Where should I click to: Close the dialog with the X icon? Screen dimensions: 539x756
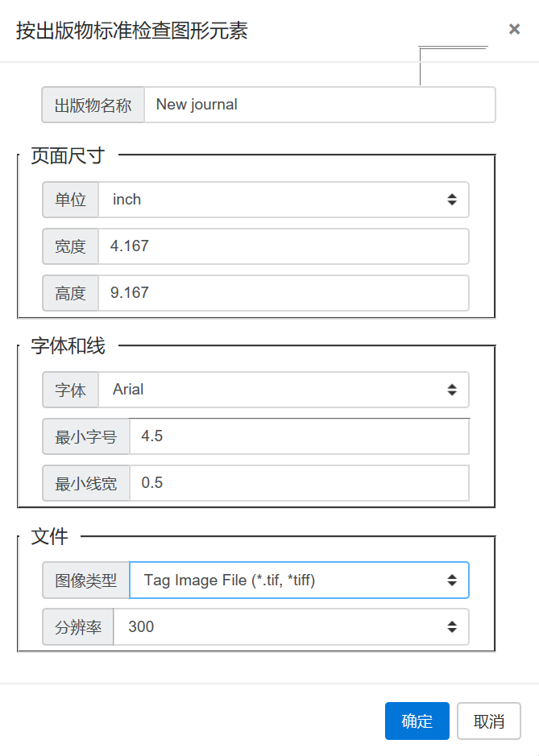coord(514,29)
